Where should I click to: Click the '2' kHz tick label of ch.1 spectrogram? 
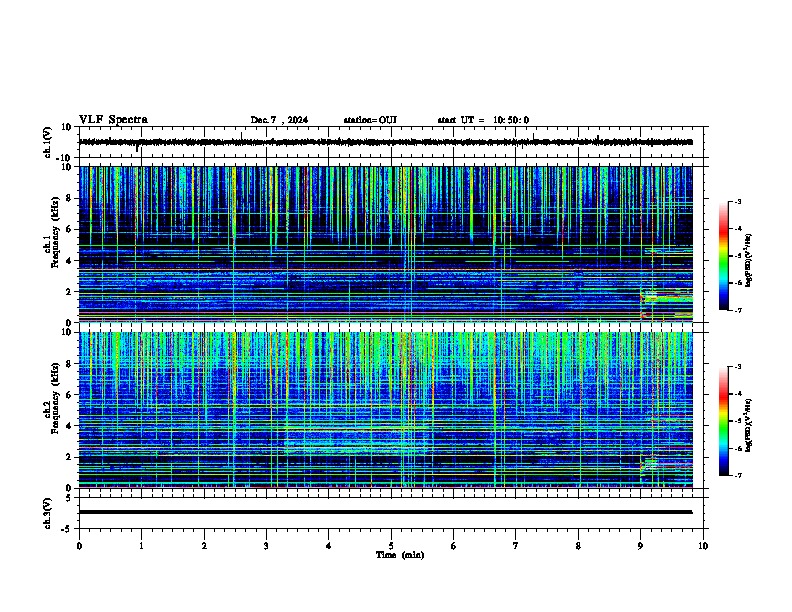[x=69, y=292]
